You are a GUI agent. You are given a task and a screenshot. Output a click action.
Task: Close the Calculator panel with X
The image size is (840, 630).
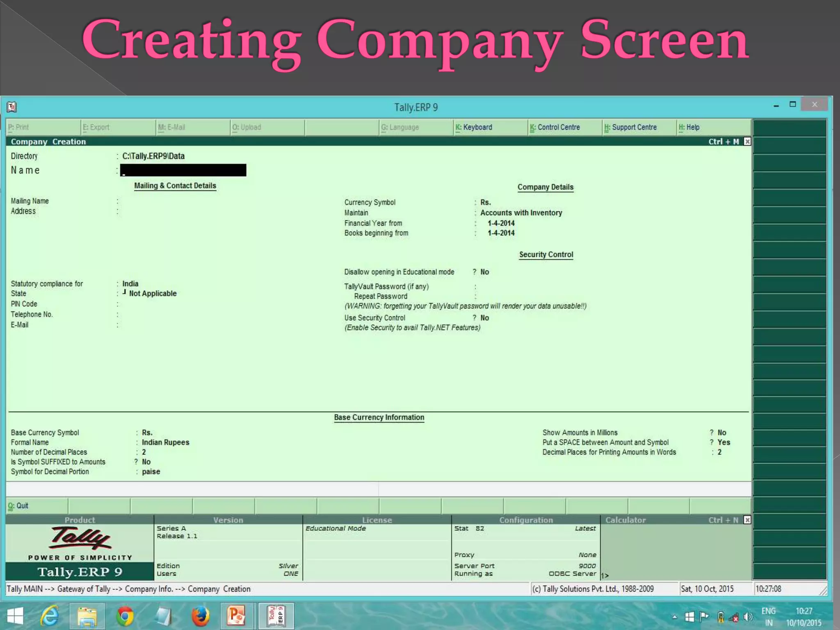(747, 520)
